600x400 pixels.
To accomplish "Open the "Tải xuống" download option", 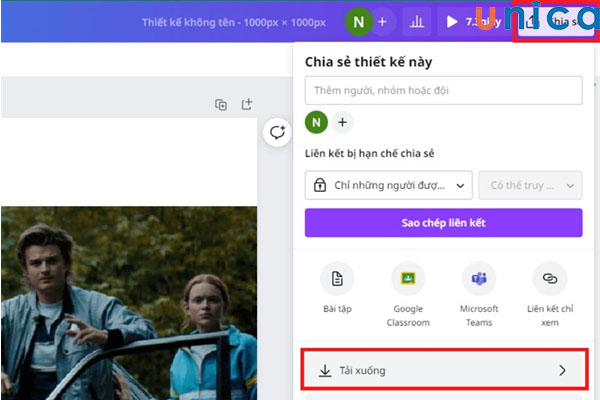I will tap(444, 370).
